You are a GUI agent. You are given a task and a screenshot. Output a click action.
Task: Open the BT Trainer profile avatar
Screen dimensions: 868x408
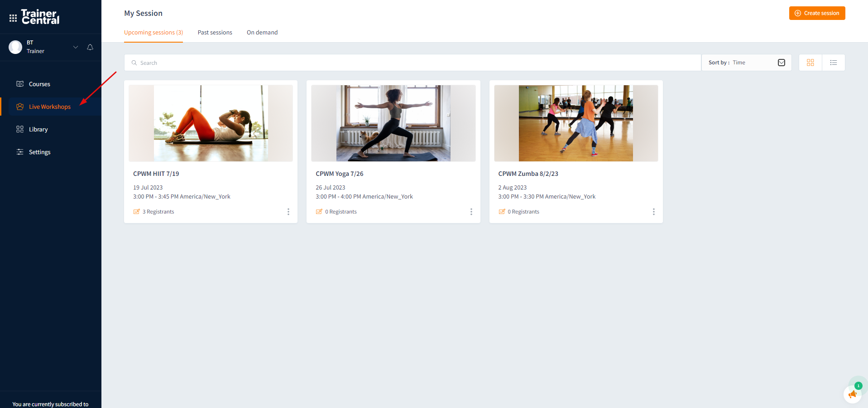15,47
